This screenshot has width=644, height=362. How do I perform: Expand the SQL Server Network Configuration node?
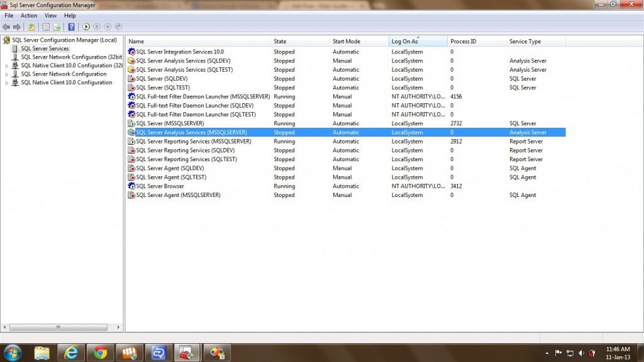tap(7, 74)
